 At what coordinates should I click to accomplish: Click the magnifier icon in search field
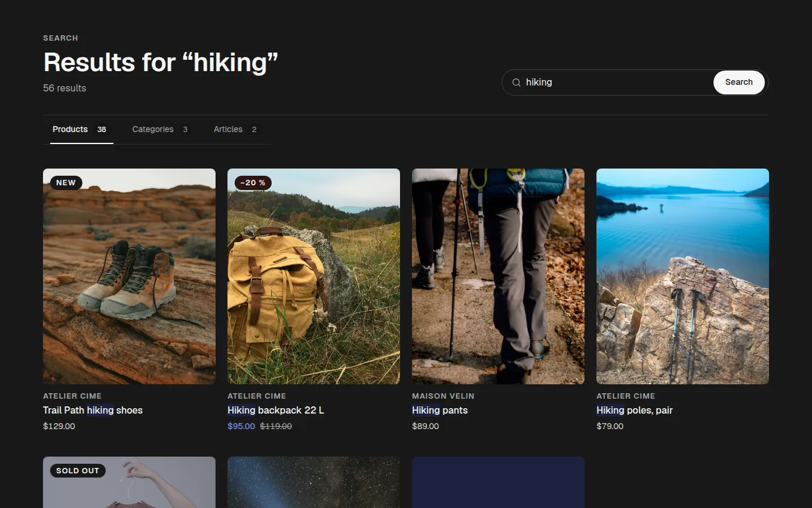[516, 82]
